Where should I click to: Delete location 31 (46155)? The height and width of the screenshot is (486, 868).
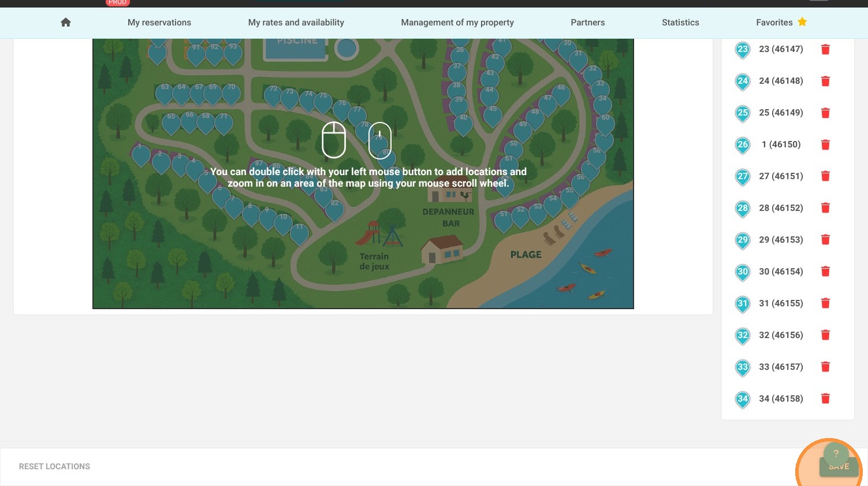(x=825, y=304)
